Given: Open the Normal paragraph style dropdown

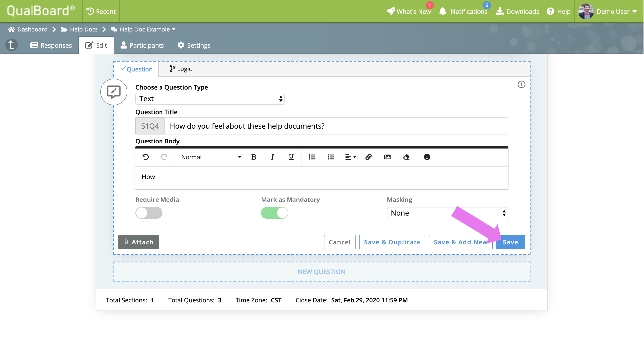Looking at the screenshot, I should point(211,157).
